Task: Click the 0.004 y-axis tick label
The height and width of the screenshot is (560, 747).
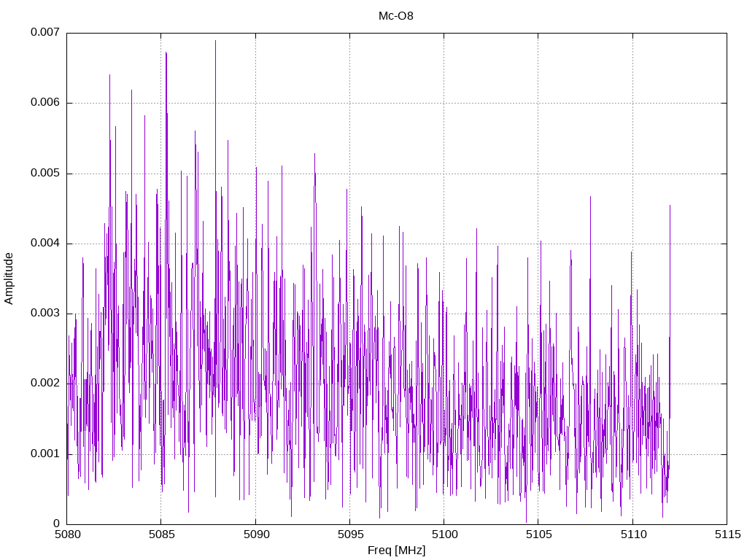Action: click(x=45, y=243)
